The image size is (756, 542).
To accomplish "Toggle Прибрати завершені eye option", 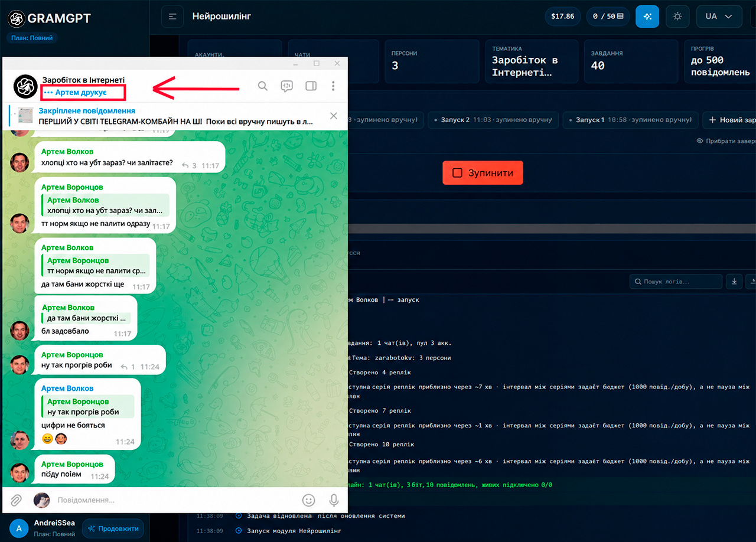I will pos(726,141).
